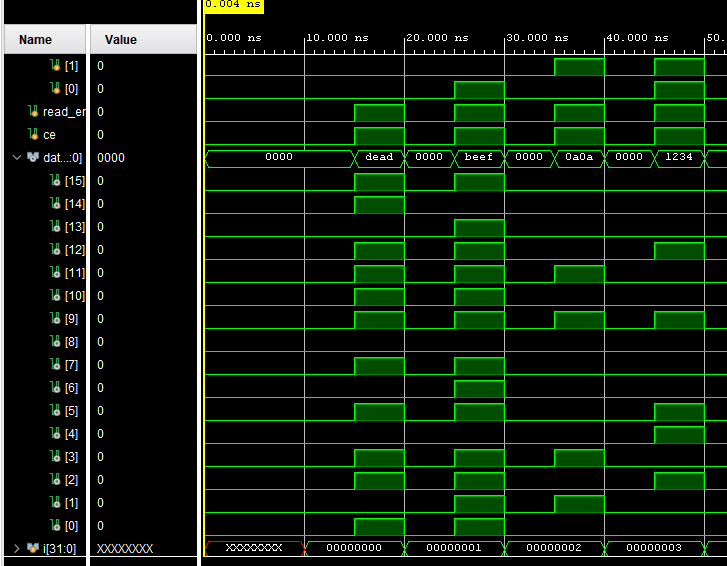This screenshot has width=727, height=566.
Task: Select the 0.004 ns cursor time flag
Action: pyautogui.click(x=233, y=5)
